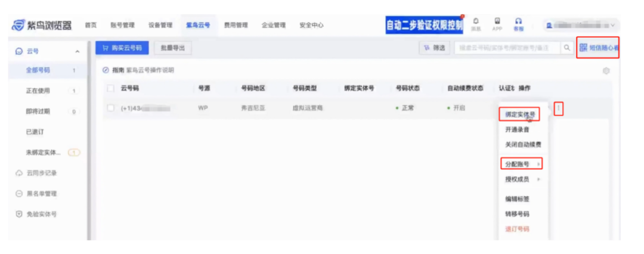Viewport: 644px width, 254px height.
Task: Click the 购买云号码 button
Action: [122, 48]
